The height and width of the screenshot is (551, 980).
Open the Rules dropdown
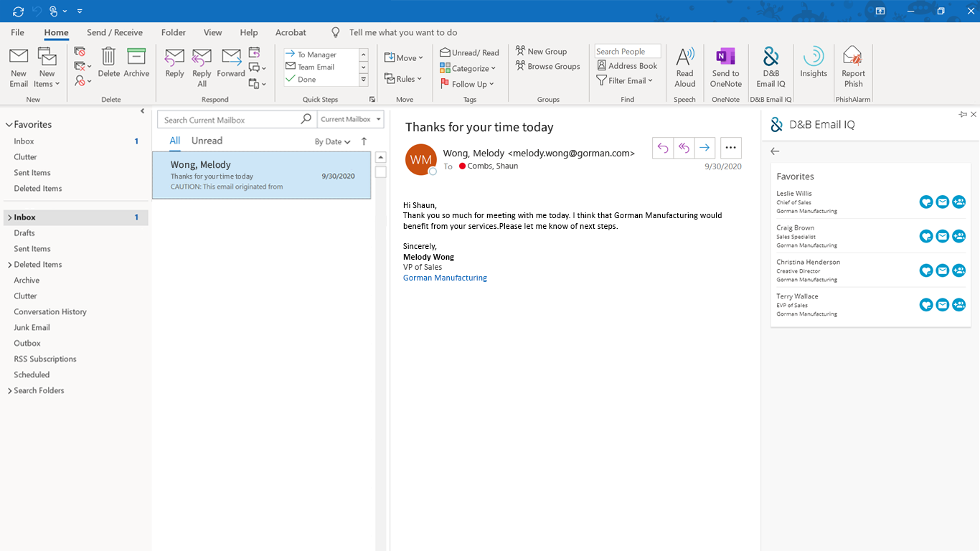(403, 79)
